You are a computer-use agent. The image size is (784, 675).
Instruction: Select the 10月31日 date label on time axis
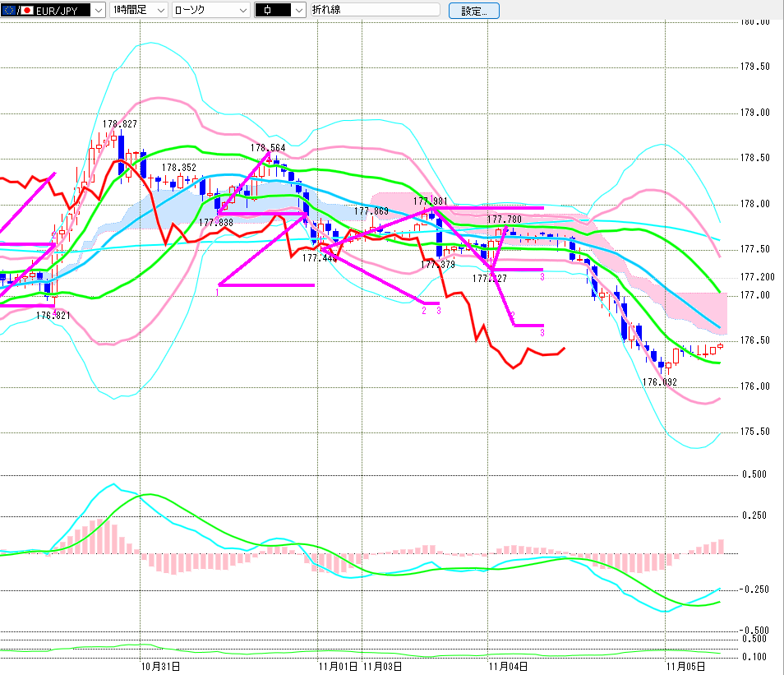[160, 666]
